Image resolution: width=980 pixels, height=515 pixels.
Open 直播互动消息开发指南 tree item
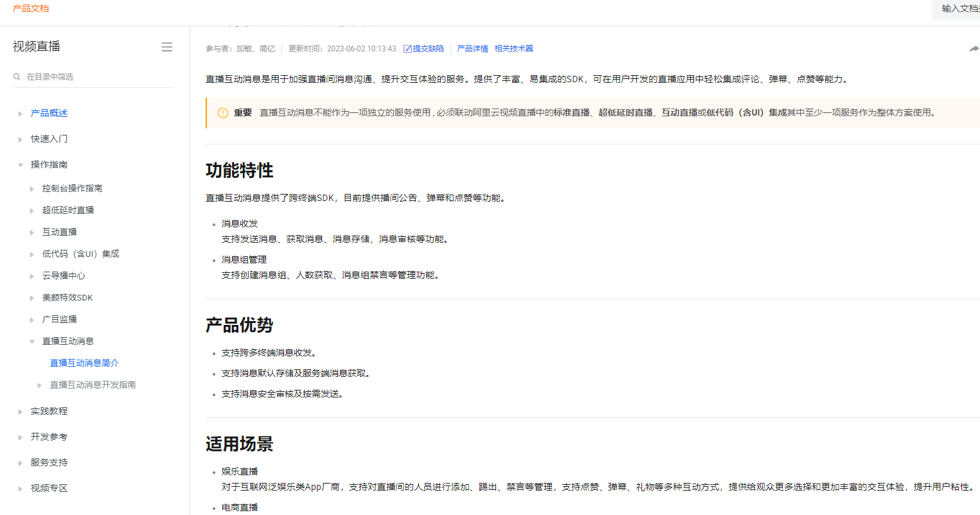(93, 385)
